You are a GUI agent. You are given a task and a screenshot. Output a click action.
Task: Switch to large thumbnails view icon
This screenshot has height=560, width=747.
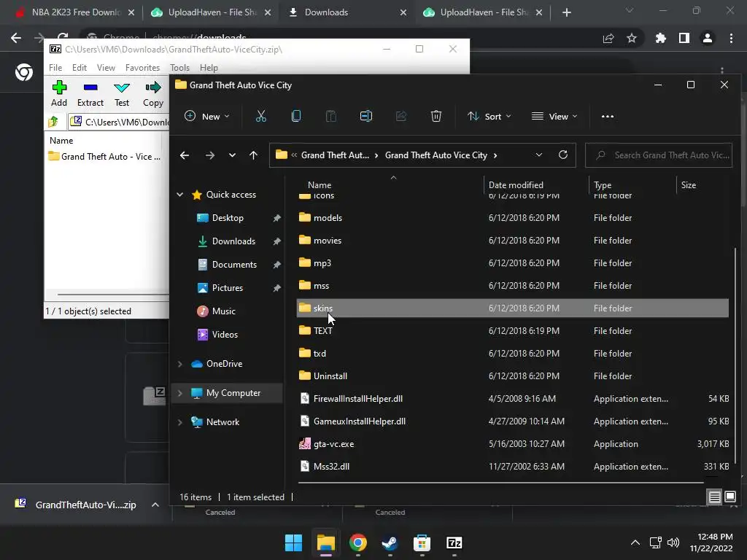[729, 497]
